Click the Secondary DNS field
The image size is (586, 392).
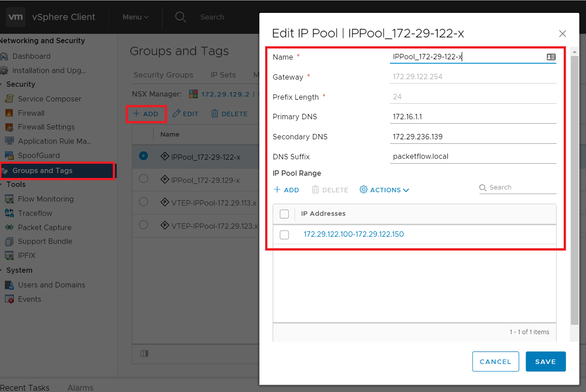(473, 136)
